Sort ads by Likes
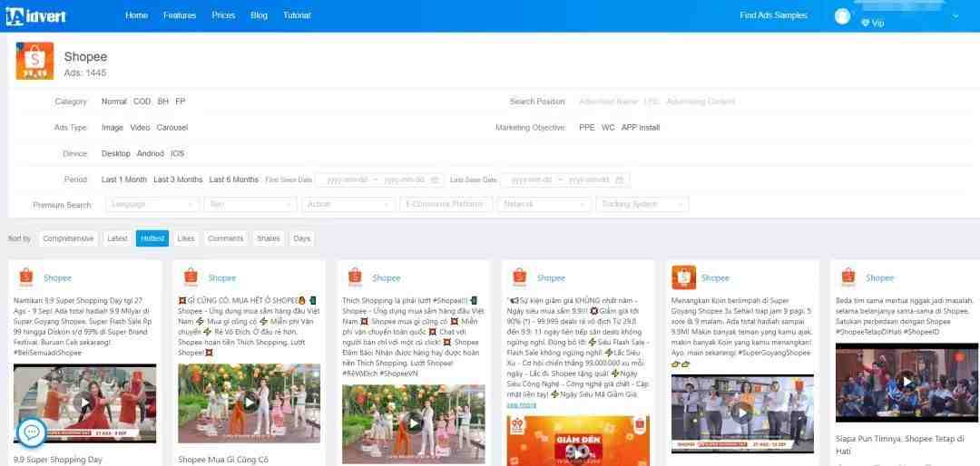Viewport: 980px width, 466px height. [186, 238]
